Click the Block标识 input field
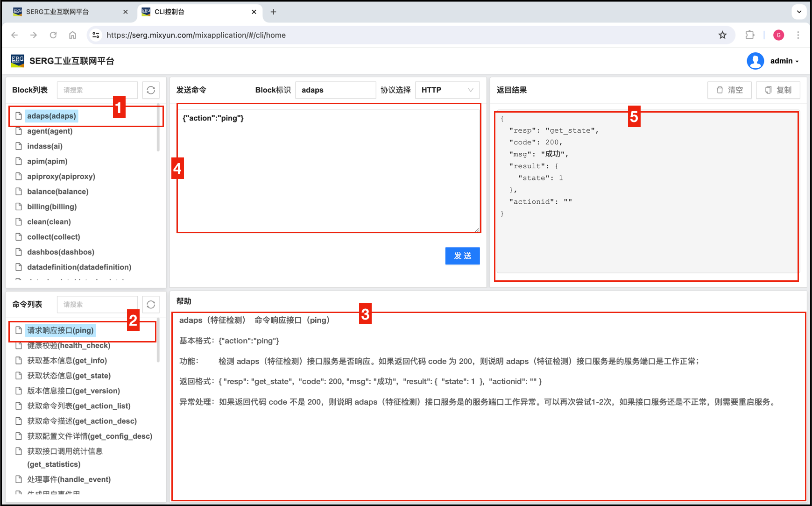The height and width of the screenshot is (506, 812). pos(335,90)
